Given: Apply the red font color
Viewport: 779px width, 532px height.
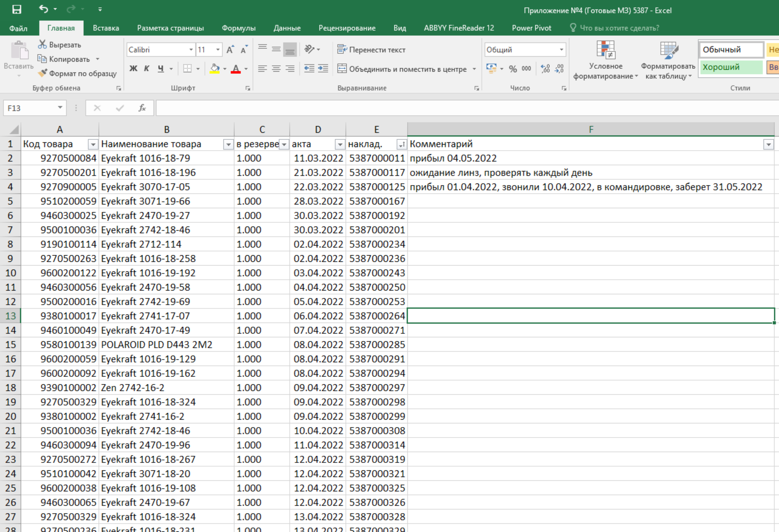Looking at the screenshot, I should pyautogui.click(x=236, y=69).
